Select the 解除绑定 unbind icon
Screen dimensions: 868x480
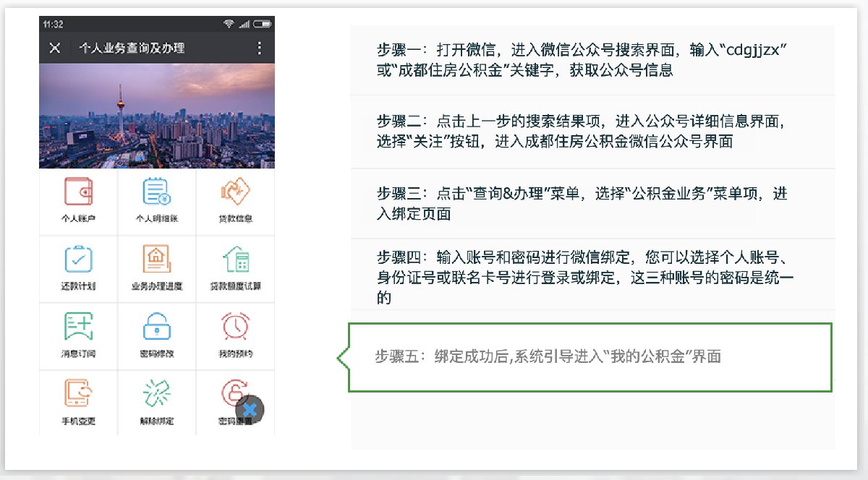tap(156, 394)
